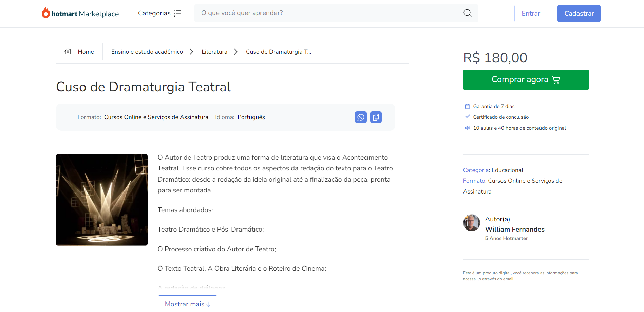Copy course link with copy icon
This screenshot has width=644, height=312.
click(376, 117)
